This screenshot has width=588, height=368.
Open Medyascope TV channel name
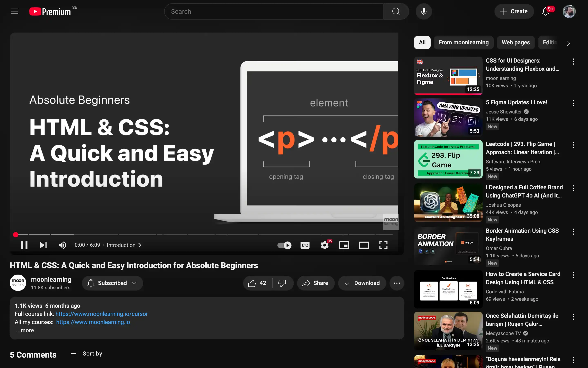click(503, 333)
